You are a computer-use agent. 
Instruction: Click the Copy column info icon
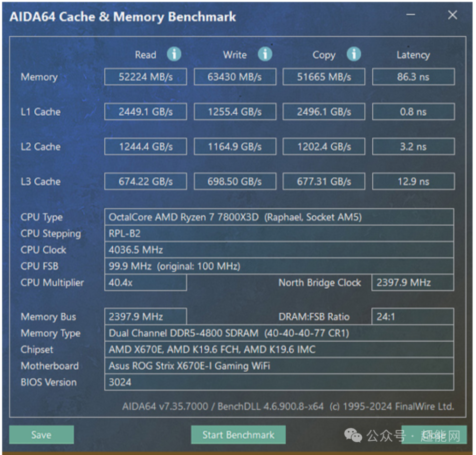tap(354, 54)
